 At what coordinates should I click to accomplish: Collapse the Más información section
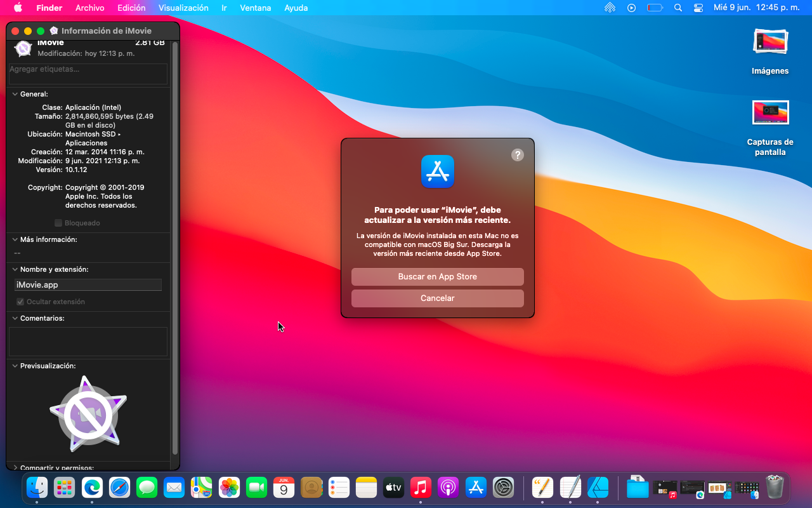click(x=15, y=239)
